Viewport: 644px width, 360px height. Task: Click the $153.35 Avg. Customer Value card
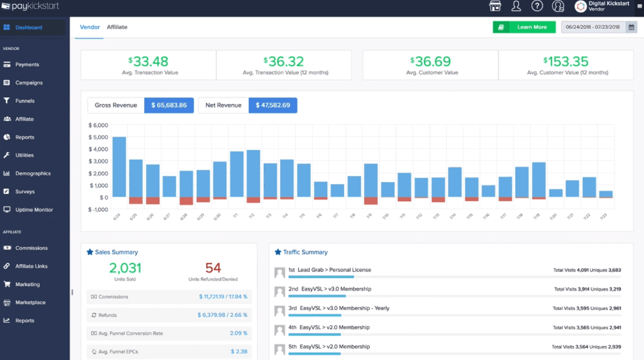[567, 65]
